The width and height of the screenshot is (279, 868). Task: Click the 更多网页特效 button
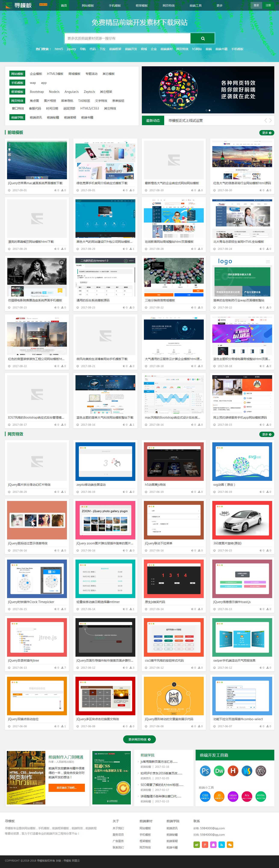tap(139, 739)
